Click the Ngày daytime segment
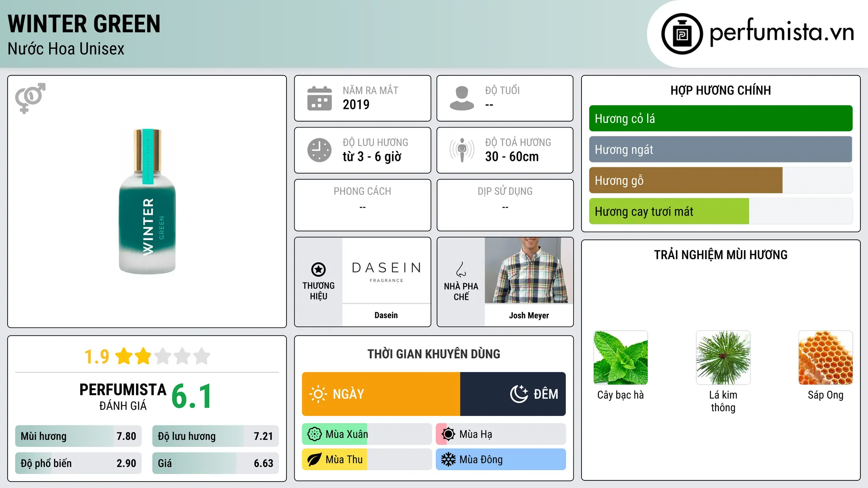 pos(381,394)
